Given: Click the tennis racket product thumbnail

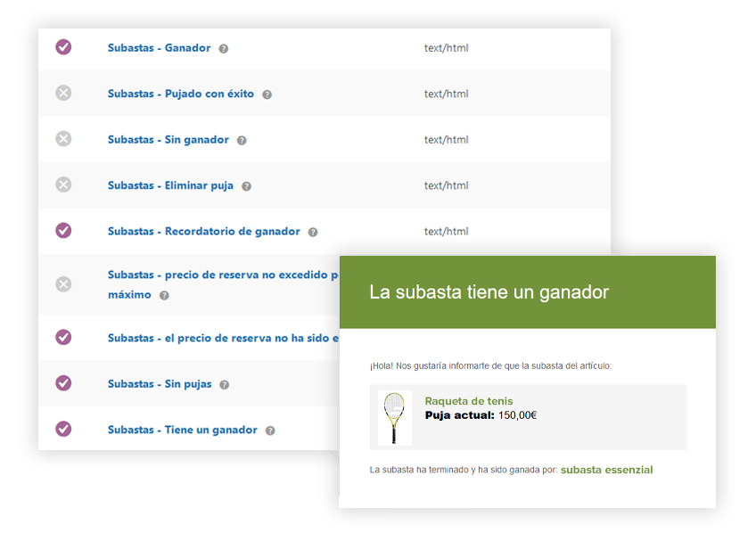Looking at the screenshot, I should pos(394,418).
